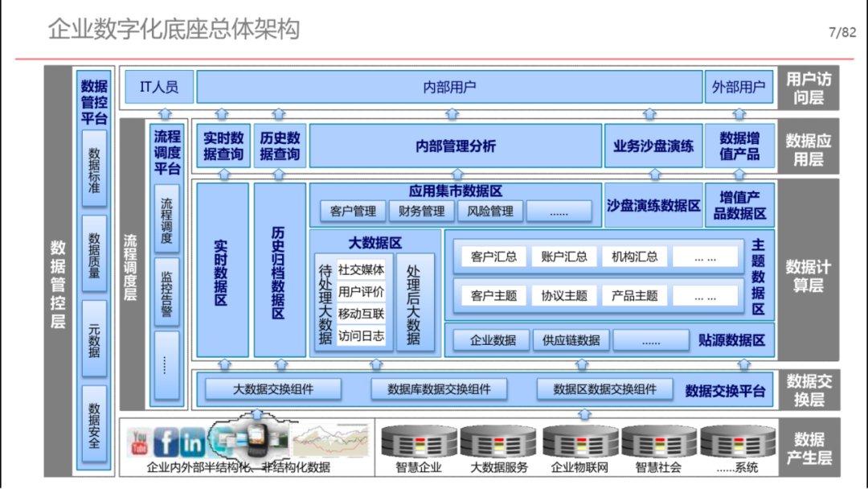This screenshot has height=489, width=868.
Task: Click the 数据安全 box
Action: pyautogui.click(x=94, y=424)
